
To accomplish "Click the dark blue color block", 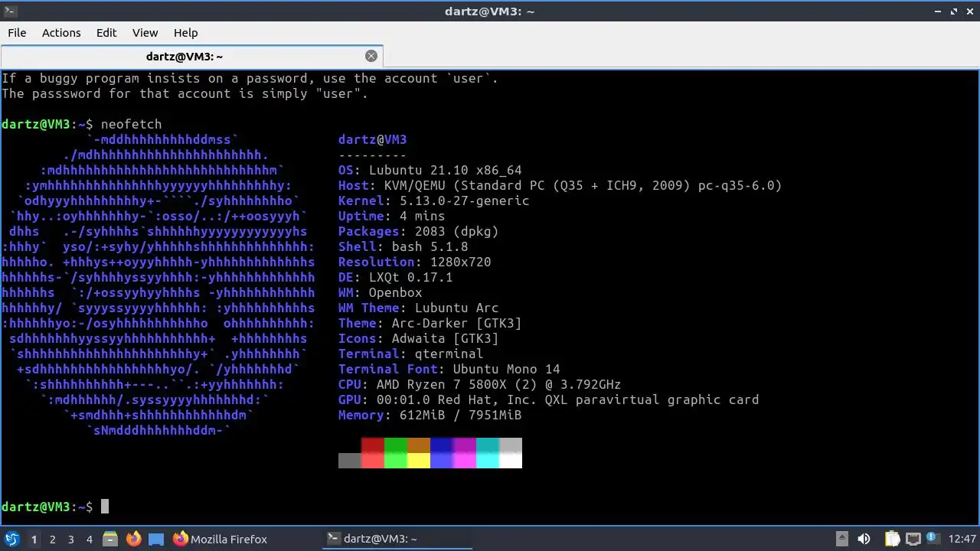I will [x=442, y=445].
